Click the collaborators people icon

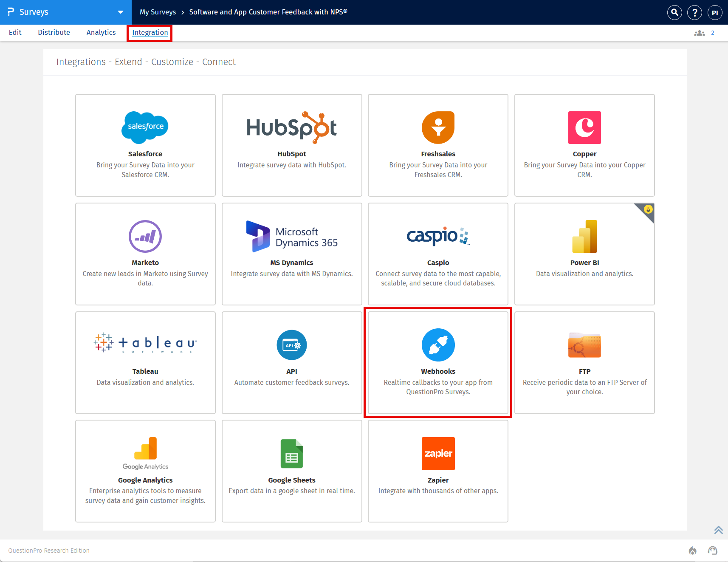700,33
